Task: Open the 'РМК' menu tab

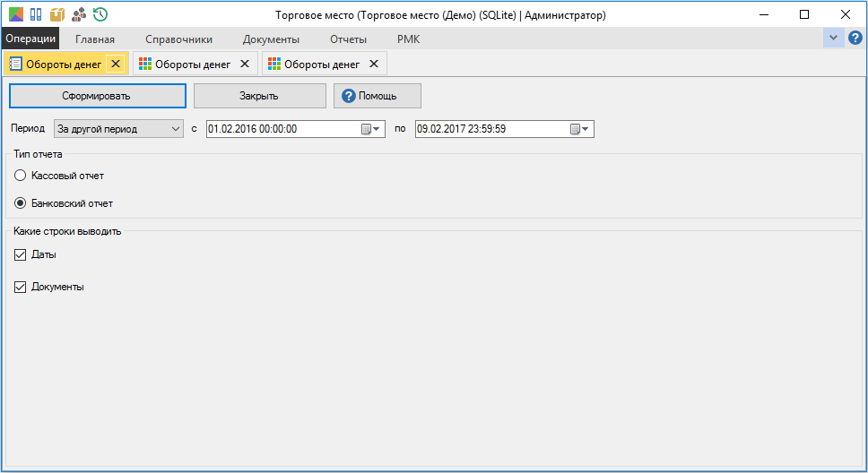Action: (x=409, y=39)
